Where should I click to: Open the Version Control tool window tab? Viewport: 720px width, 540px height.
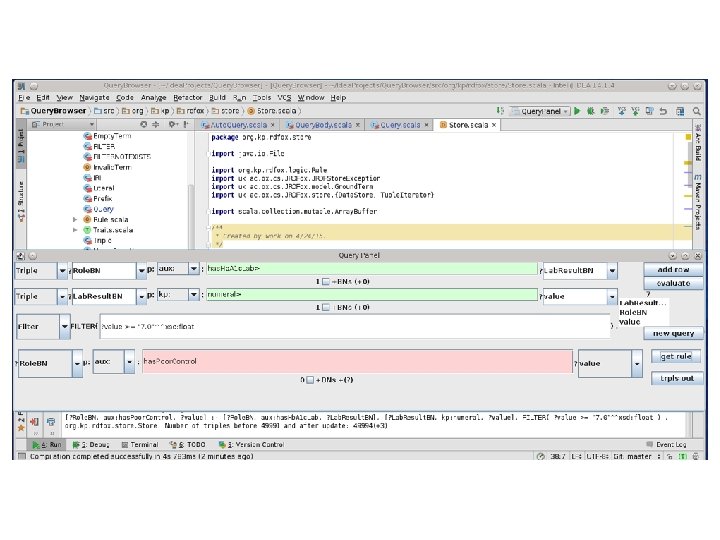click(251, 444)
